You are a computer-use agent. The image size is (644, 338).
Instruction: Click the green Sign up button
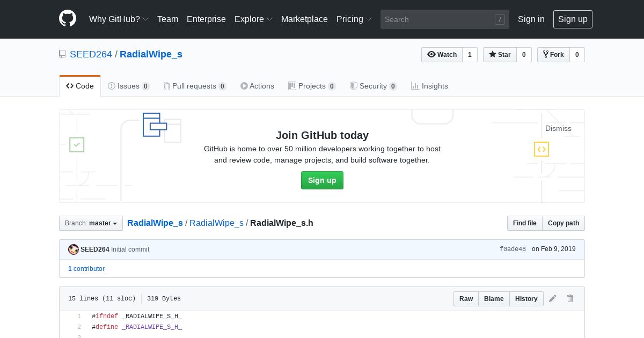tap(322, 180)
